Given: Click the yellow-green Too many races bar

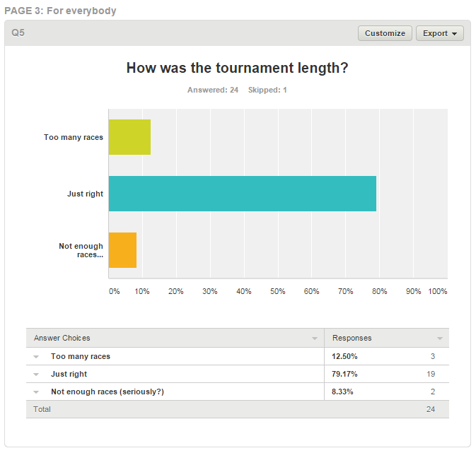Looking at the screenshot, I should coord(129,137).
